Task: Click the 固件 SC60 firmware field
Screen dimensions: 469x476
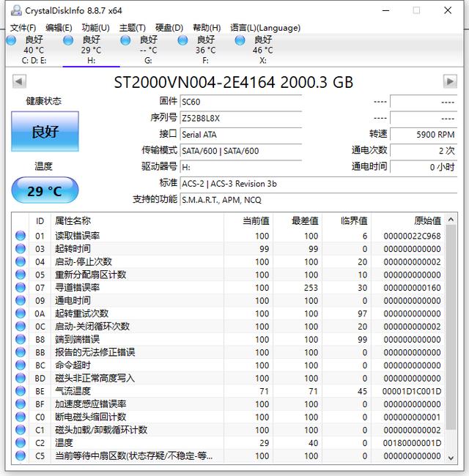Action: (x=241, y=102)
